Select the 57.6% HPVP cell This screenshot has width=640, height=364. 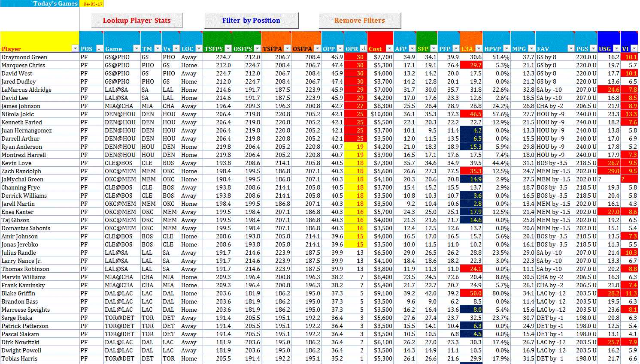pos(497,114)
